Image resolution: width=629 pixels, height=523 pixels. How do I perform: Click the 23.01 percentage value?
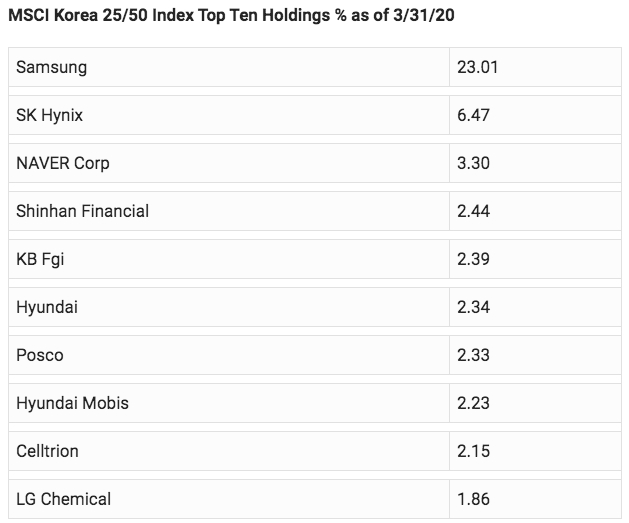(x=477, y=68)
